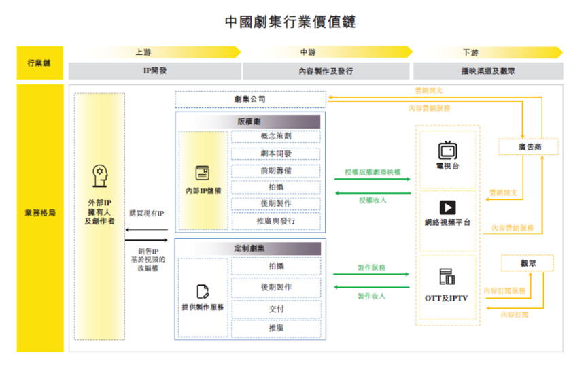Click the 廣告商 box
588x370 pixels.
528,147
